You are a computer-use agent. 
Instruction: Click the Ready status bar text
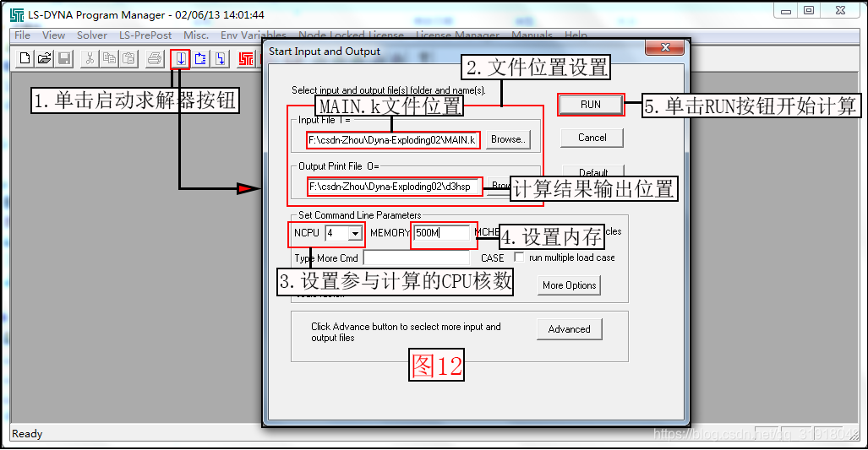[x=27, y=434]
